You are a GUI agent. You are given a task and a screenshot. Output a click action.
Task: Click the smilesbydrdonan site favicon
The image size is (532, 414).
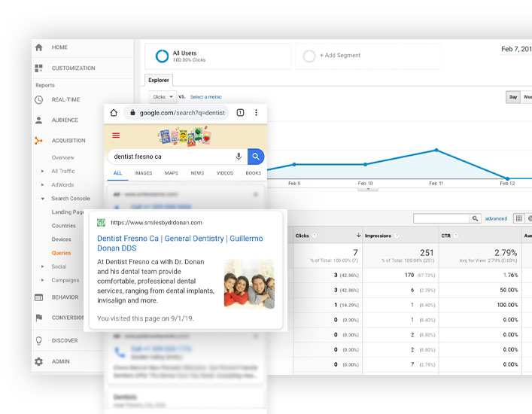pyautogui.click(x=101, y=223)
